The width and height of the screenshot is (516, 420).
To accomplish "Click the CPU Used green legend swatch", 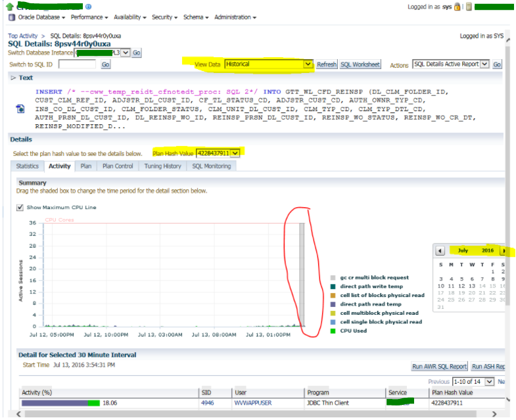I will click(x=333, y=331).
